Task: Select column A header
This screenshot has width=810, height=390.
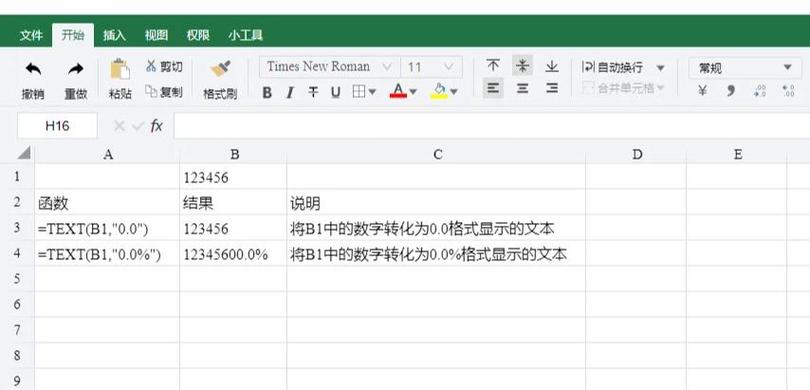Action: [x=107, y=154]
